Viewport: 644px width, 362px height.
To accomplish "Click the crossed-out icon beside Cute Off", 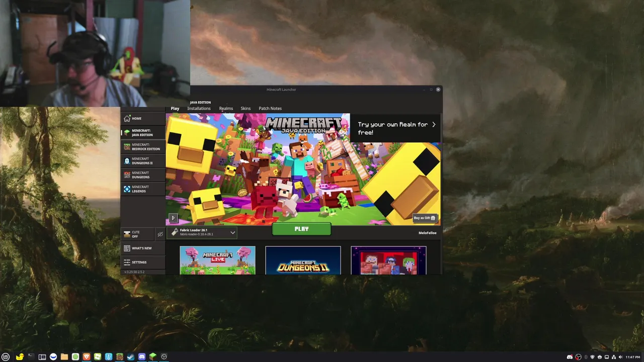I will click(160, 234).
